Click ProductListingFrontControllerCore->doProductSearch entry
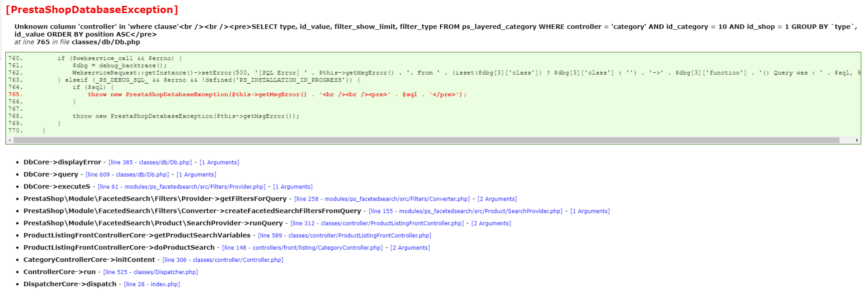868x298 pixels. 119,248
